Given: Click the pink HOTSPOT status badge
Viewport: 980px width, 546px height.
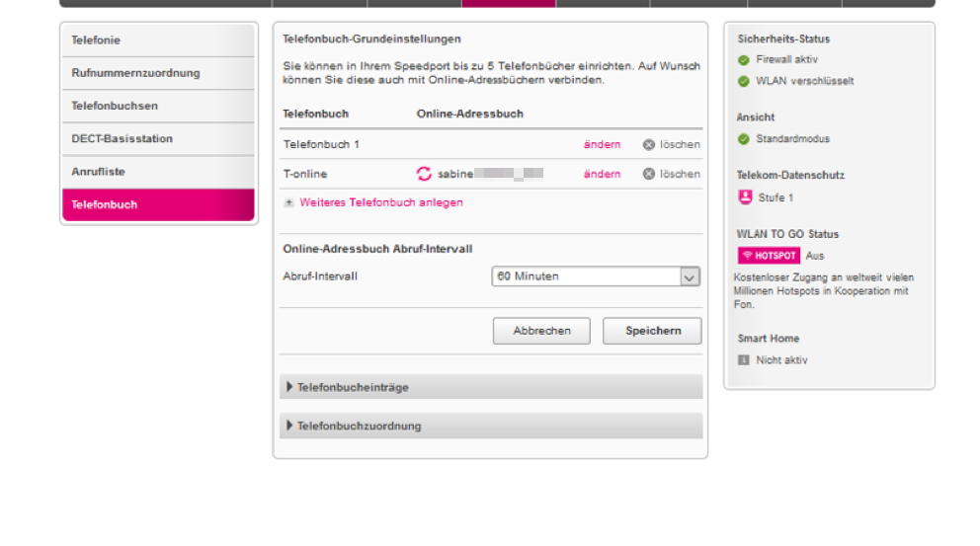Looking at the screenshot, I should (769, 256).
